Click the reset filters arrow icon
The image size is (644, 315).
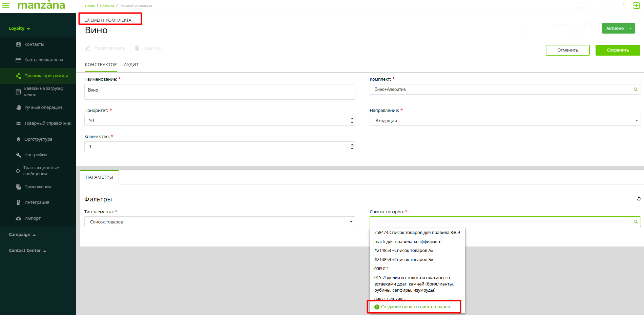tap(639, 199)
